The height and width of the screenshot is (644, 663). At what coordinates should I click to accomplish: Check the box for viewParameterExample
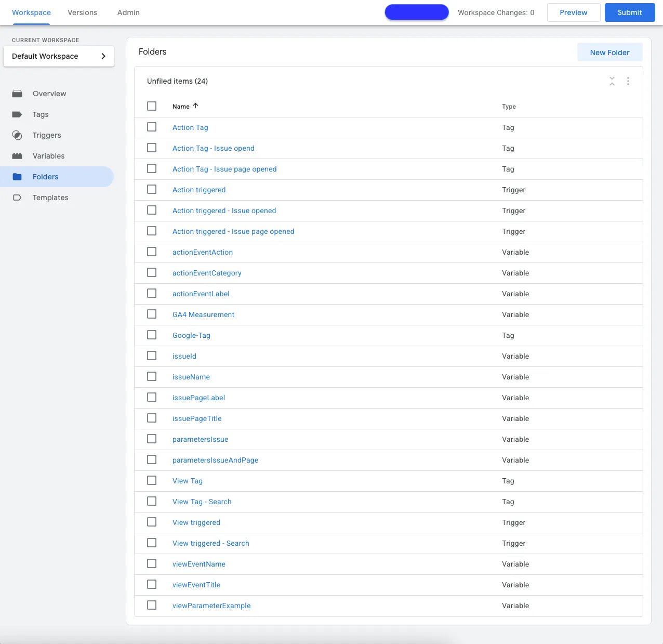tap(152, 605)
